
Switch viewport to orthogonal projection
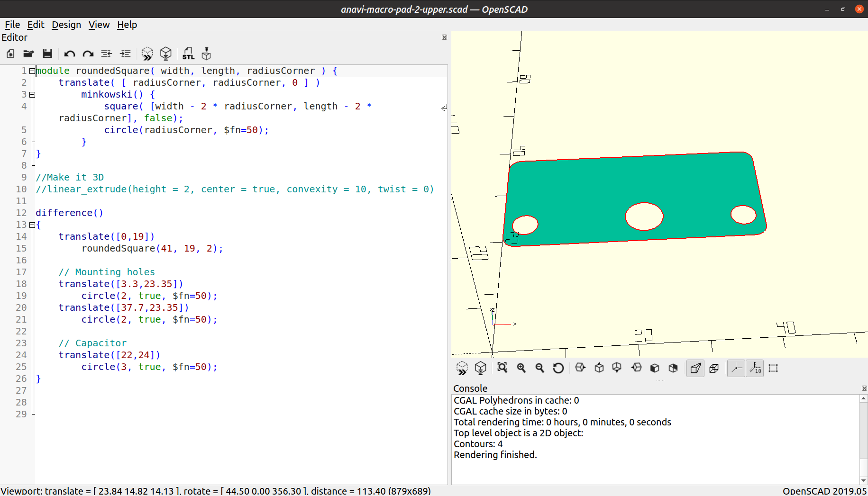pyautogui.click(x=714, y=368)
